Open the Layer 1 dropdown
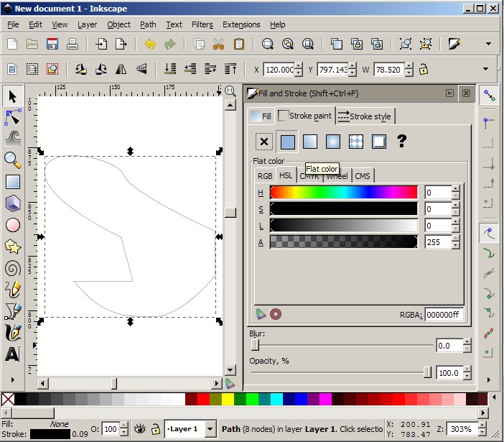504x442 pixels. (x=210, y=429)
